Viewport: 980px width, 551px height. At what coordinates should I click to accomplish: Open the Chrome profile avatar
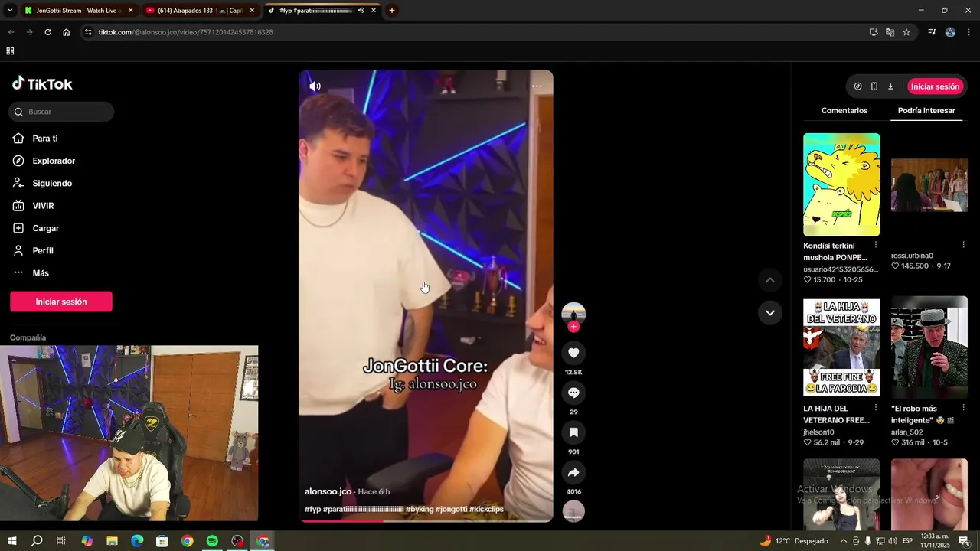point(950,32)
